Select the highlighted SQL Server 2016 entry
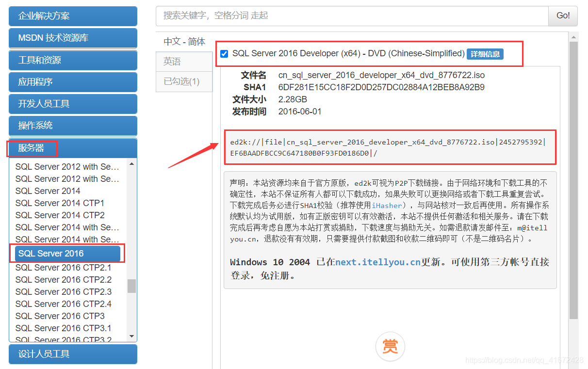This screenshot has width=588, height=369. [x=67, y=254]
